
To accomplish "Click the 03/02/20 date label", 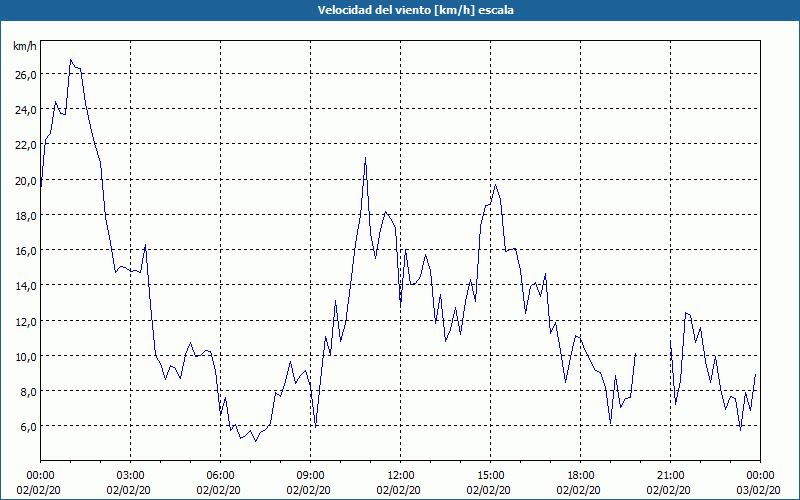I will coord(759,490).
